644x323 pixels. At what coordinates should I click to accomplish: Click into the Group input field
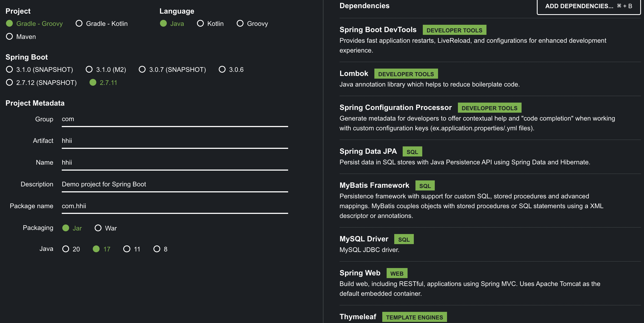tap(175, 119)
